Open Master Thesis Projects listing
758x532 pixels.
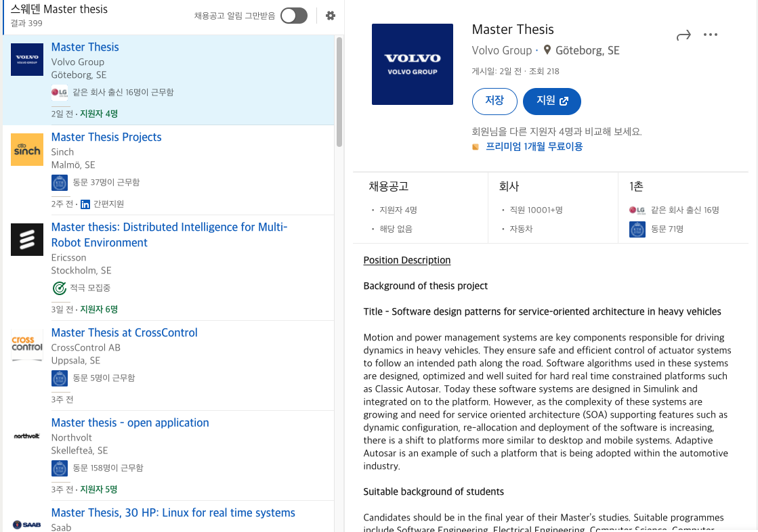pyautogui.click(x=106, y=137)
